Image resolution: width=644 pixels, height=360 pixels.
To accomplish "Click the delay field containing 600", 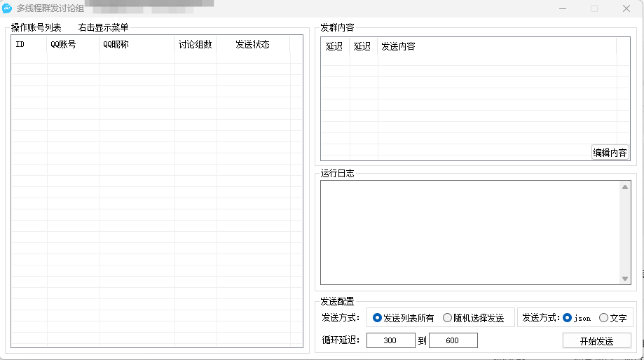I will tap(453, 340).
